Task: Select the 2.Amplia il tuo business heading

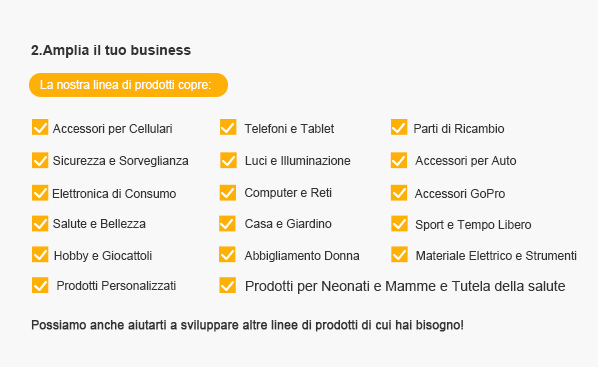Action: pos(111,50)
